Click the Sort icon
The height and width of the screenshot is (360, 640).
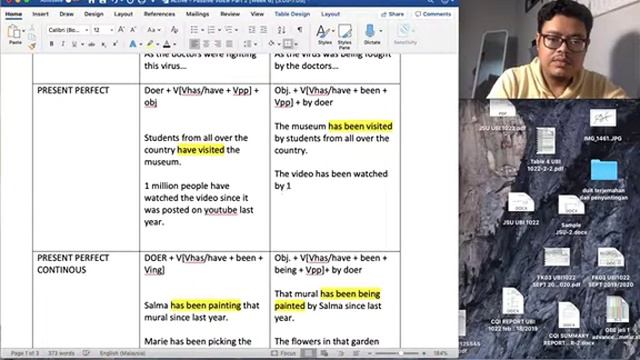tap(282, 30)
